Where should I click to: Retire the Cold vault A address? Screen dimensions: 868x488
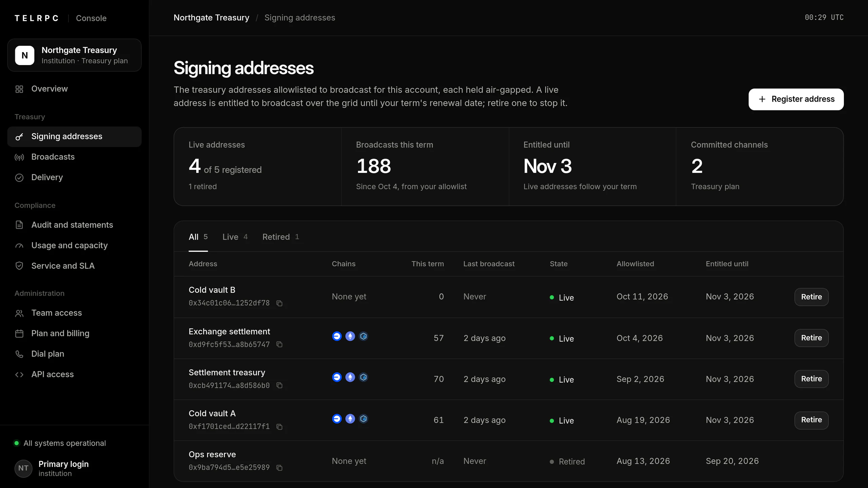[x=811, y=420]
